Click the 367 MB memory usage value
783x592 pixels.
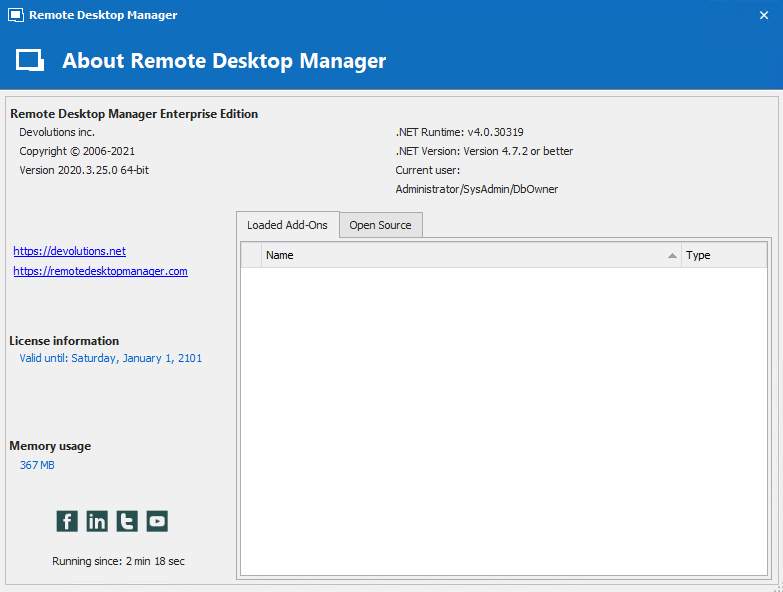click(x=37, y=465)
